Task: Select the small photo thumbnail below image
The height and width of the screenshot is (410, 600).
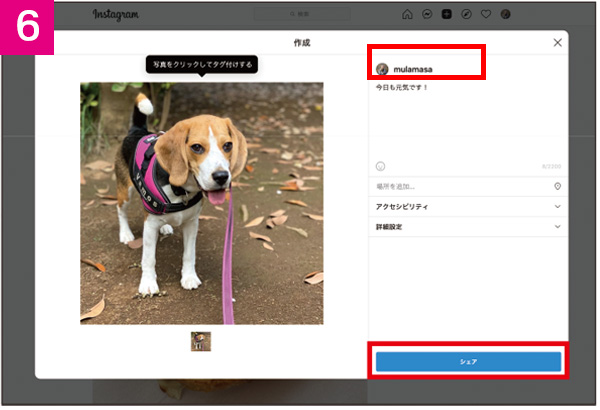Action: coord(201,341)
